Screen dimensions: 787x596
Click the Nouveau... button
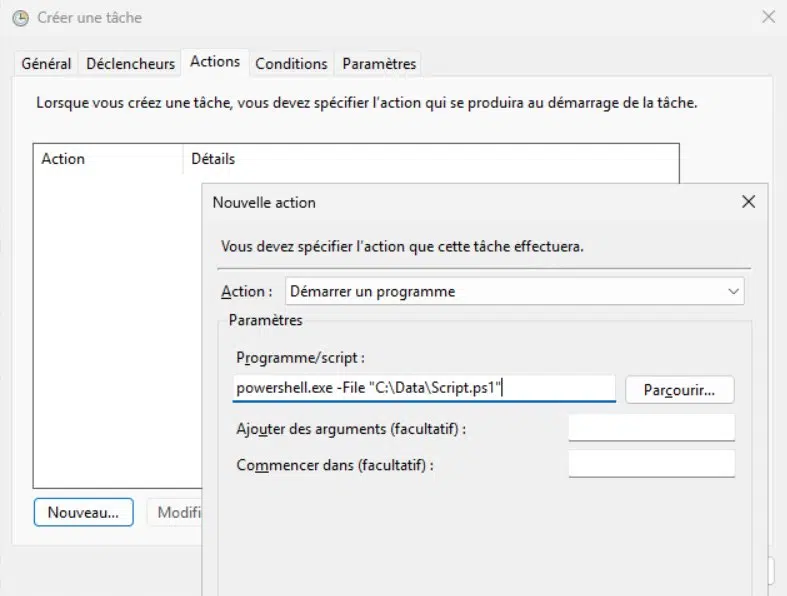(83, 512)
